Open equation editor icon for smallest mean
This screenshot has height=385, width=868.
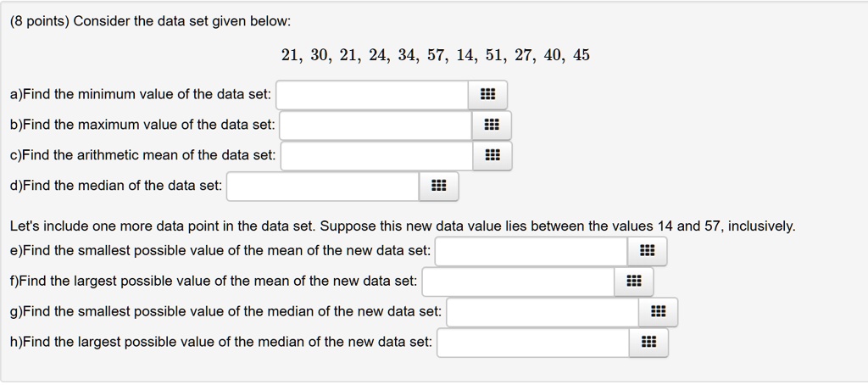647,251
